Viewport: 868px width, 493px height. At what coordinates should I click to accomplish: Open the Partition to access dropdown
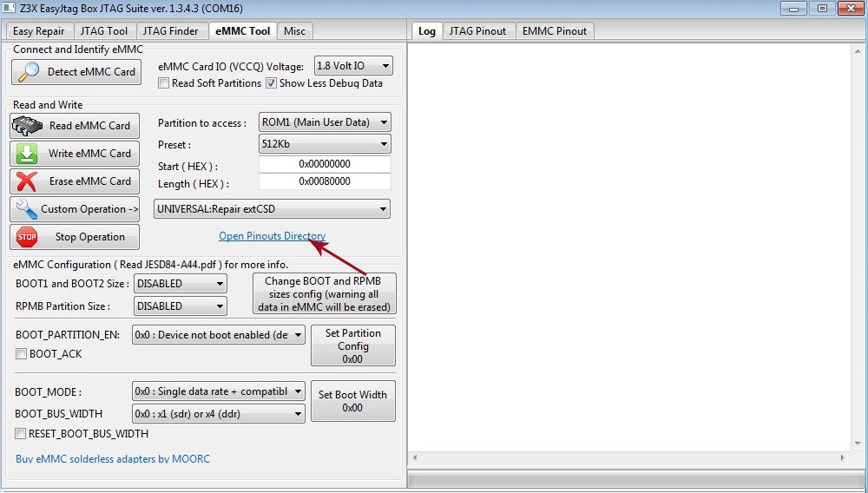click(325, 123)
